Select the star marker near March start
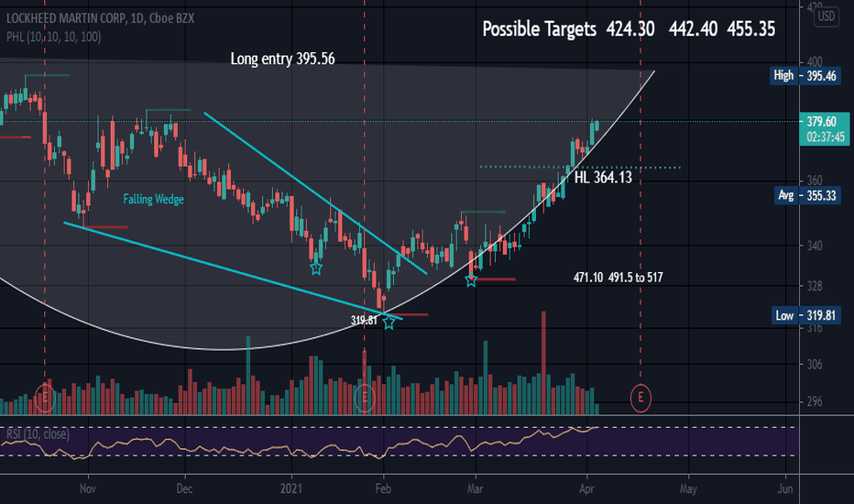This screenshot has width=854, height=504. point(471,280)
